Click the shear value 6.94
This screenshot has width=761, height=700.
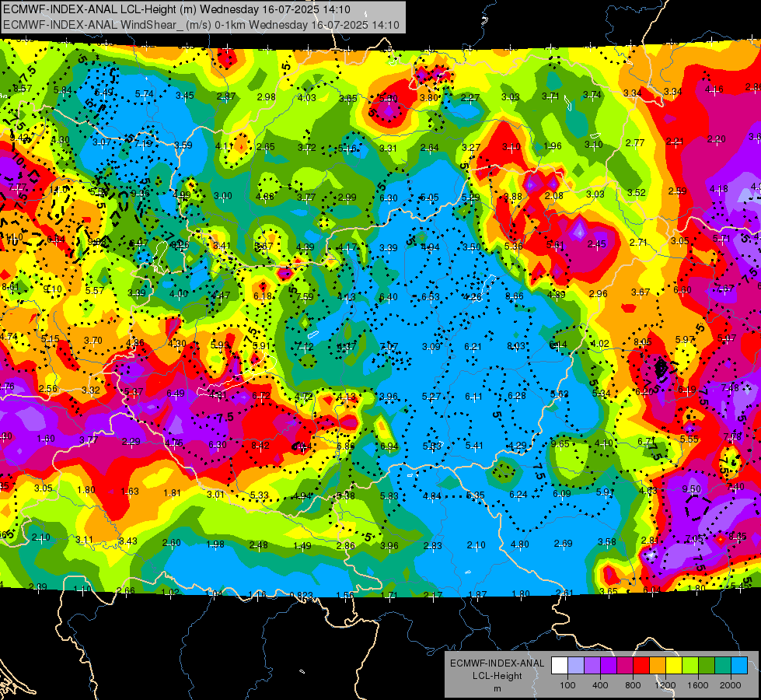[389, 446]
